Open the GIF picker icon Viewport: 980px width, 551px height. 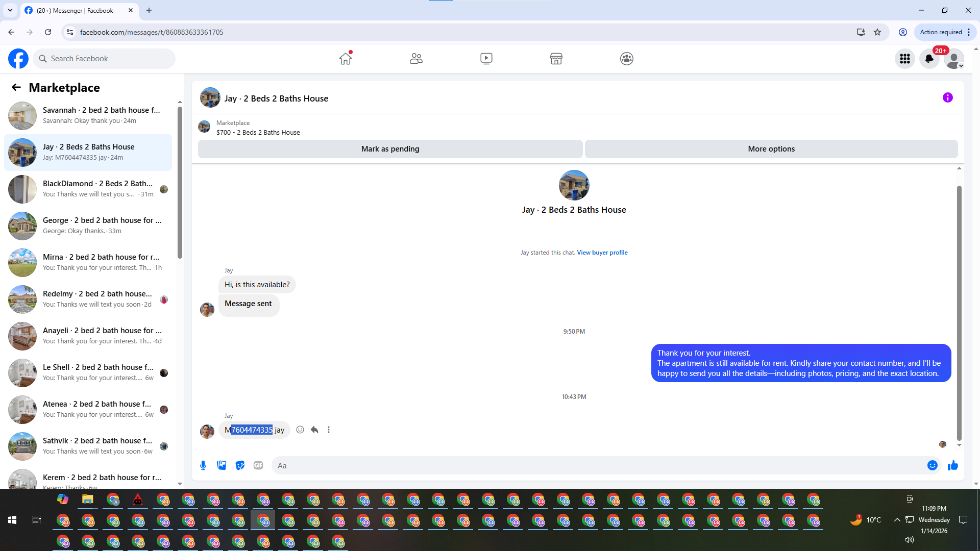pyautogui.click(x=258, y=465)
